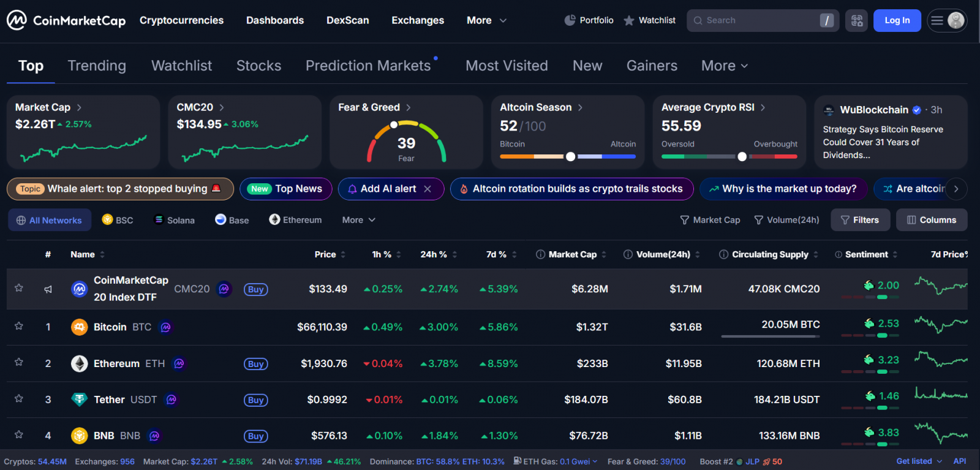Switch to the Gainers tab
This screenshot has height=470, width=980.
[652, 66]
